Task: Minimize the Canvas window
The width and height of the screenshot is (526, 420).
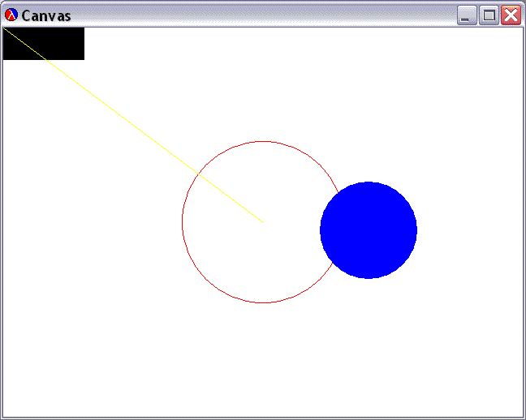Action: (467, 15)
